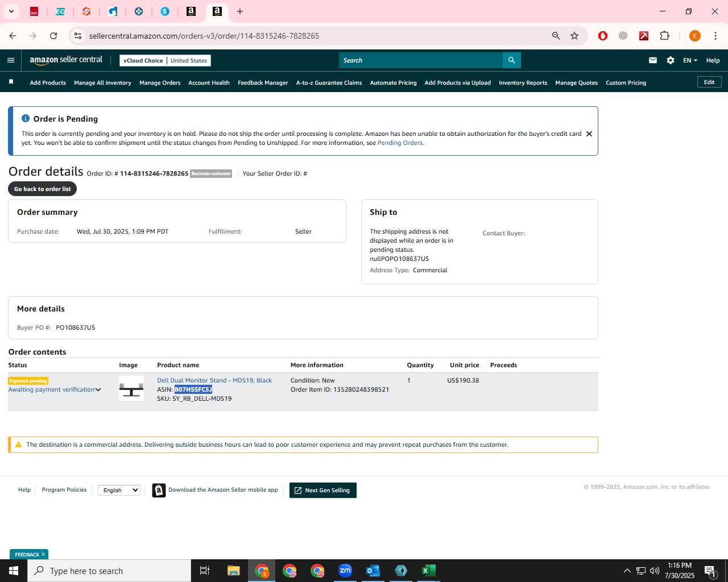Image resolution: width=728 pixels, height=582 pixels.
Task: Open Inventory Reports
Action: coord(523,83)
